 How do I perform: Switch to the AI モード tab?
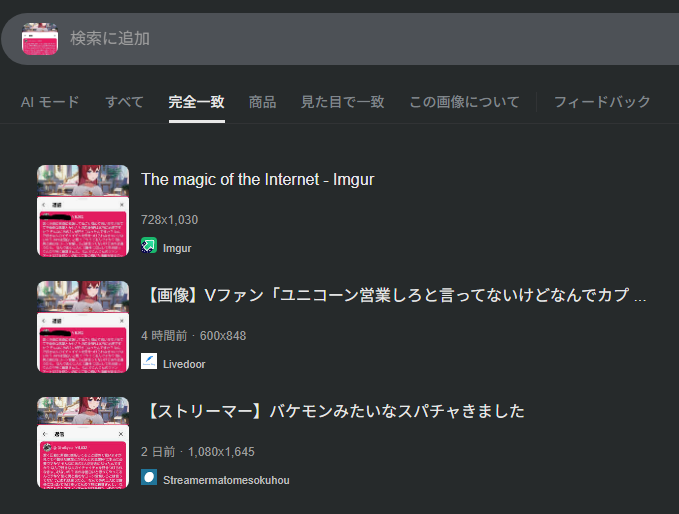[50, 102]
